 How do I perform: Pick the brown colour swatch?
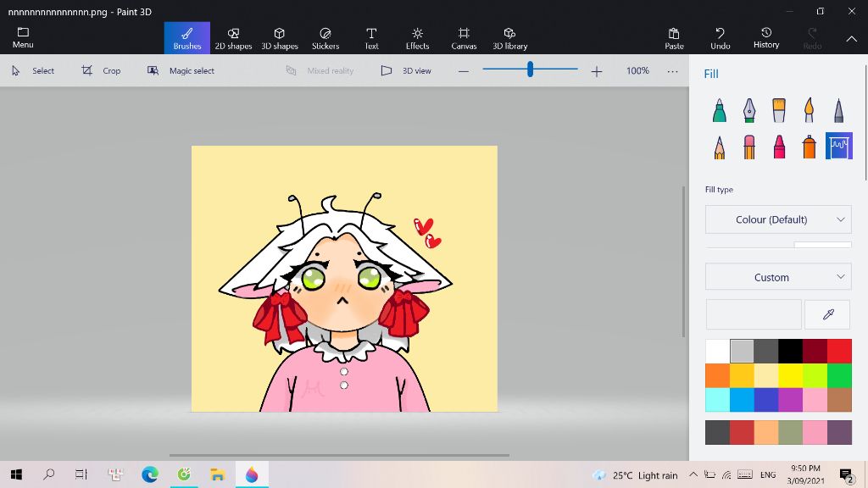[x=839, y=400]
